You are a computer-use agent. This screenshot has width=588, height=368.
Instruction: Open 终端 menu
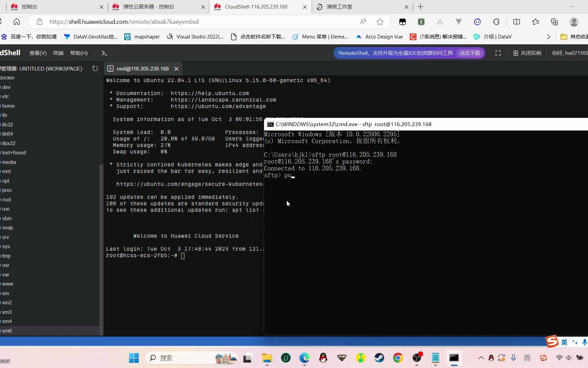coord(58,53)
